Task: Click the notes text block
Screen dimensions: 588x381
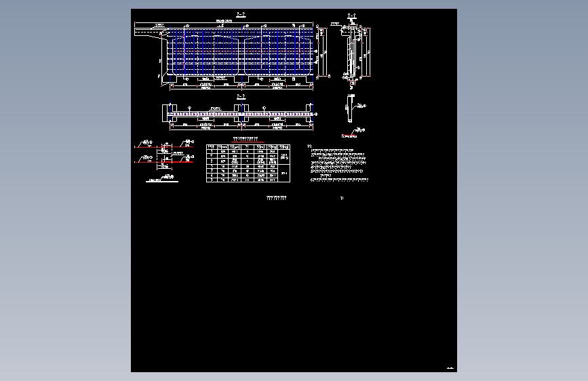Action: [338, 163]
